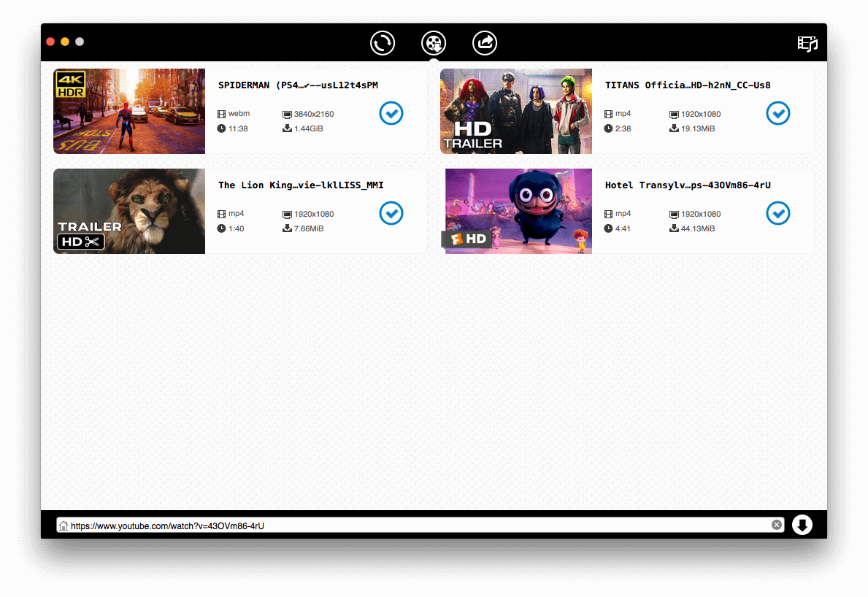Click the '11:38' duration text
The width and height of the screenshot is (868, 597).
point(238,128)
